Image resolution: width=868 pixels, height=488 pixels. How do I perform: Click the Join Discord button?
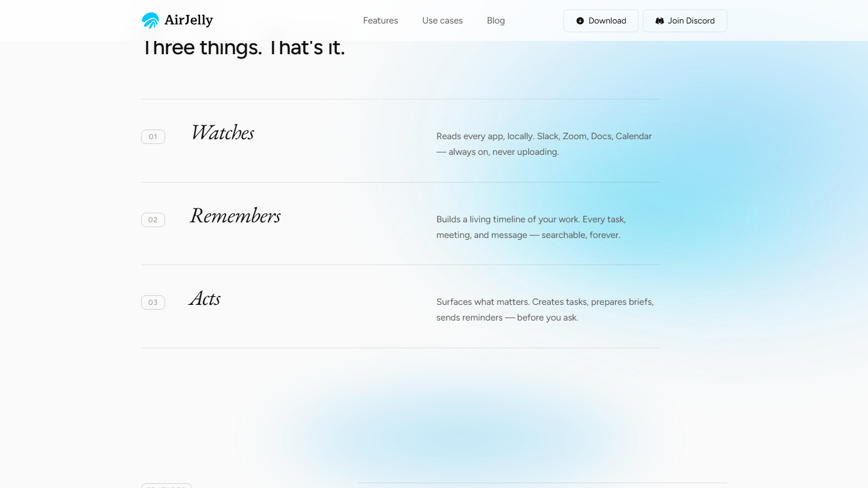click(x=685, y=20)
